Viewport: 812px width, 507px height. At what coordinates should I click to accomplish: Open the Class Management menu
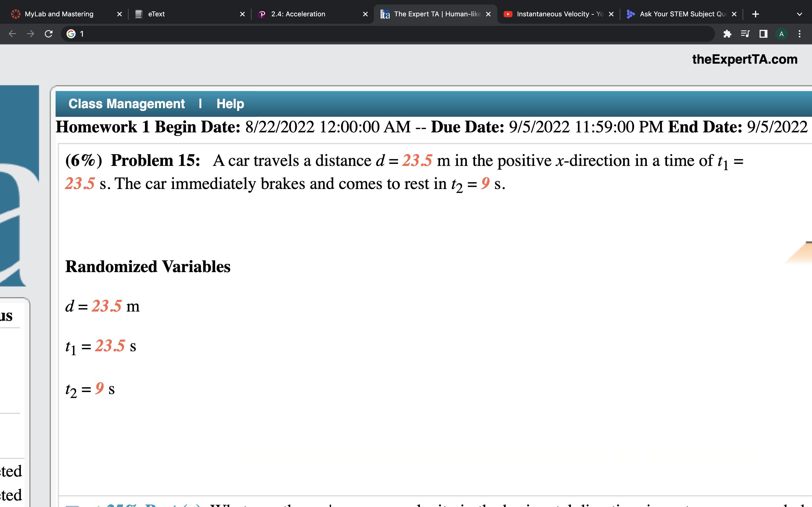(x=127, y=104)
